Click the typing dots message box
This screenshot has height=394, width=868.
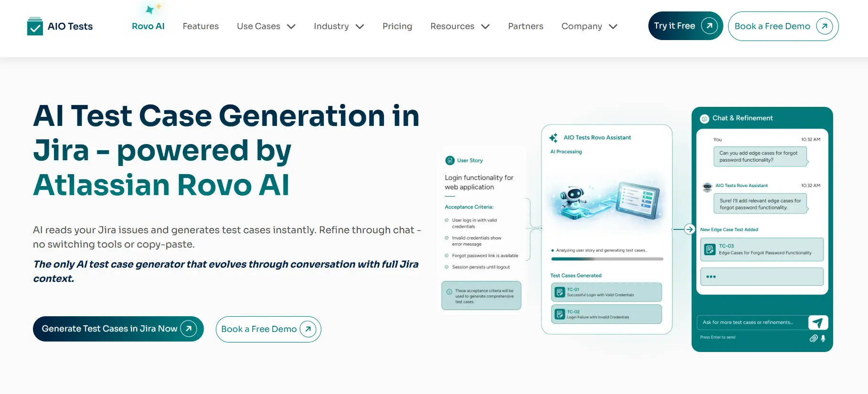point(762,277)
